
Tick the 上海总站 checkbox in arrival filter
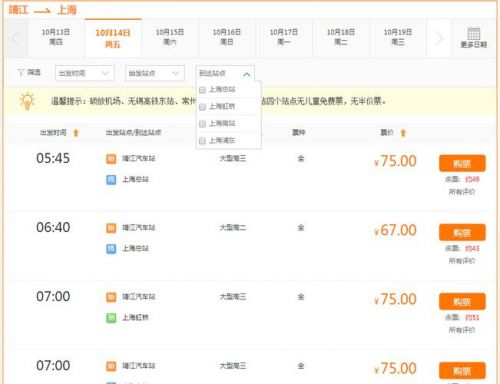(202, 90)
